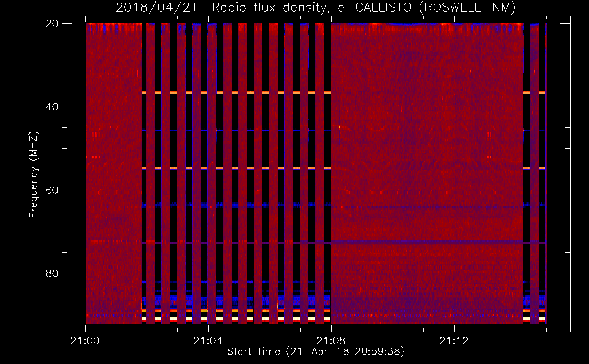Click the 21:08 time tick label
589x364 pixels.
pyautogui.click(x=331, y=341)
